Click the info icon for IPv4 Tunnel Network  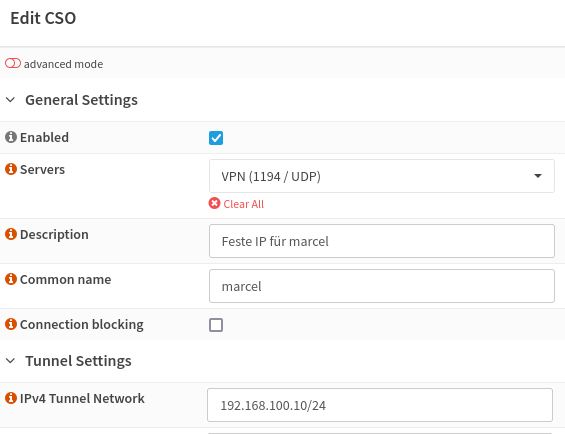pos(11,398)
